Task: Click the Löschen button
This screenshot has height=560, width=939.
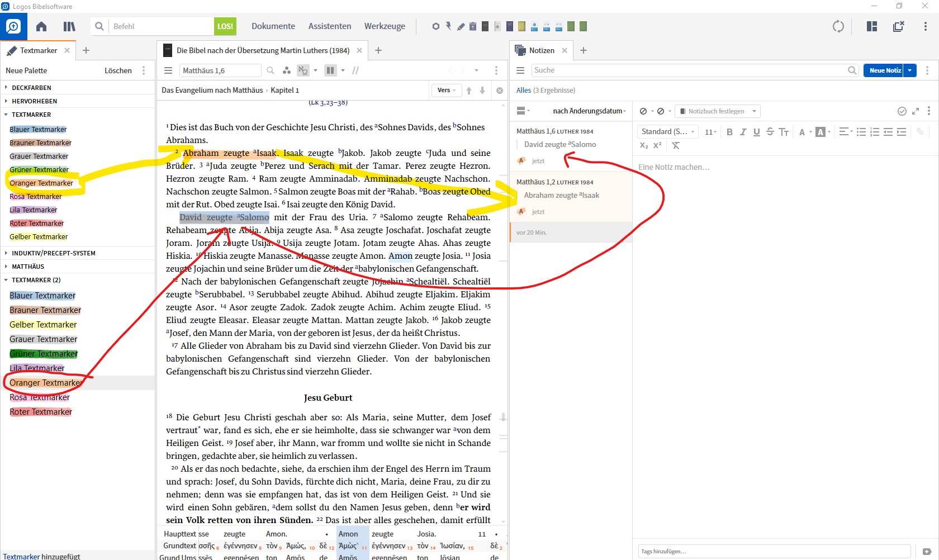Action: [118, 70]
